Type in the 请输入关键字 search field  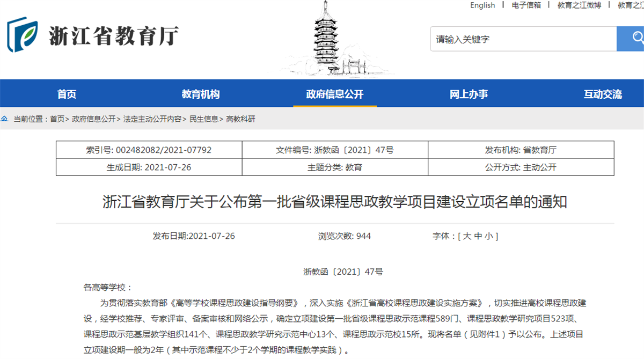pos(523,39)
